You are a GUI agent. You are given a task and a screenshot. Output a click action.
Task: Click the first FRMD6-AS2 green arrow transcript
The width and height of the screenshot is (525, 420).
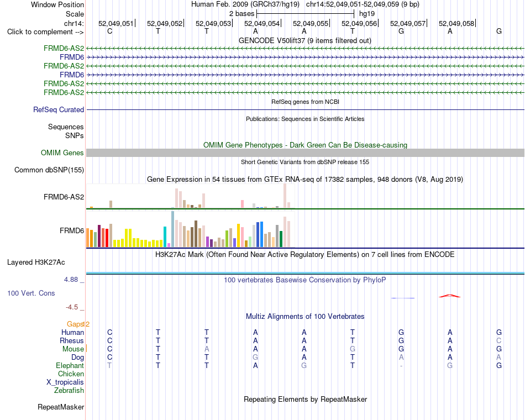305,48
